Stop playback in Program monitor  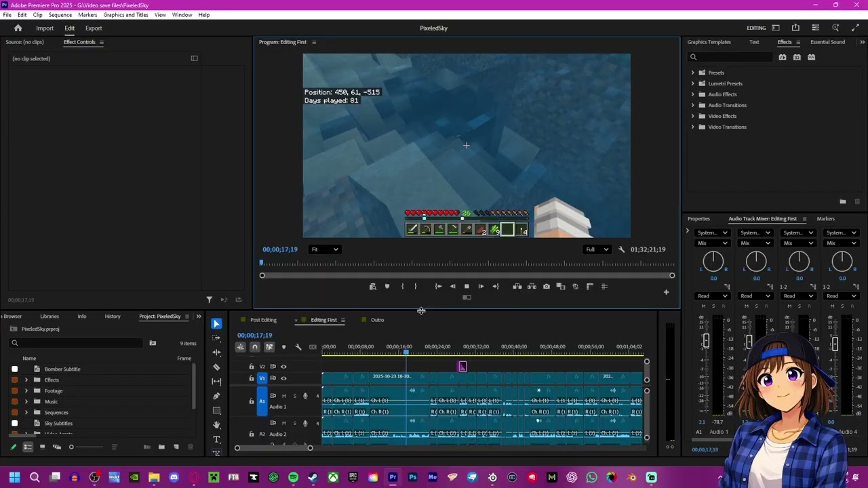467,287
